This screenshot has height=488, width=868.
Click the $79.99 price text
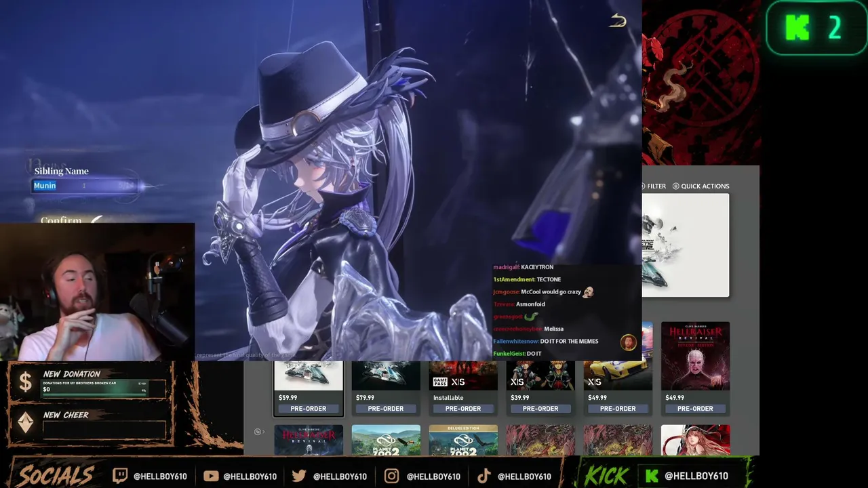click(x=365, y=398)
